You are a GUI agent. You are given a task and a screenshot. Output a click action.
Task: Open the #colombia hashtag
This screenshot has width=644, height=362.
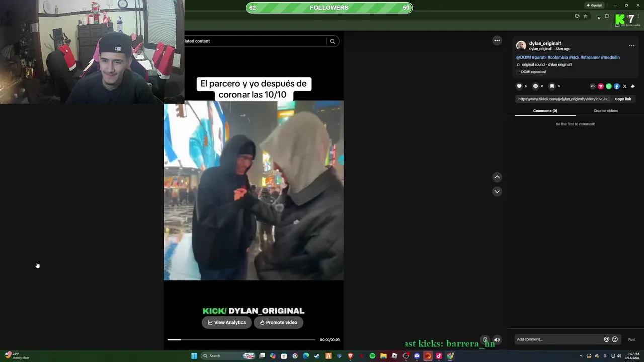pos(557,57)
